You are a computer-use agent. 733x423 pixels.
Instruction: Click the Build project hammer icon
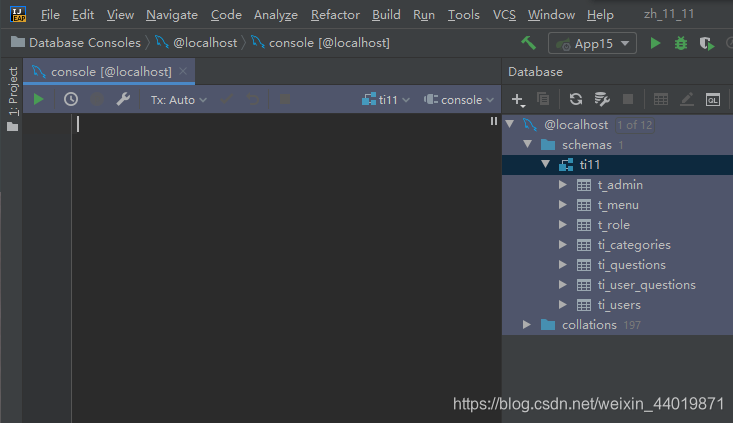click(529, 43)
